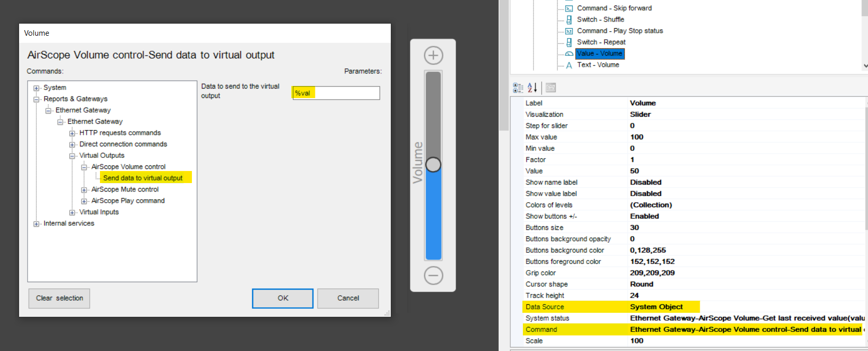
Task: Click the round Volume slider grip
Action: coord(433,164)
